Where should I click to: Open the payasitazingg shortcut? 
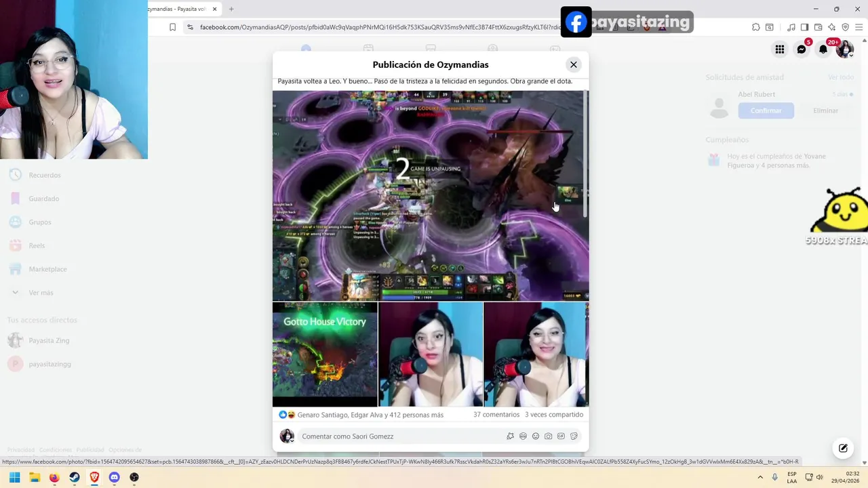point(50,364)
